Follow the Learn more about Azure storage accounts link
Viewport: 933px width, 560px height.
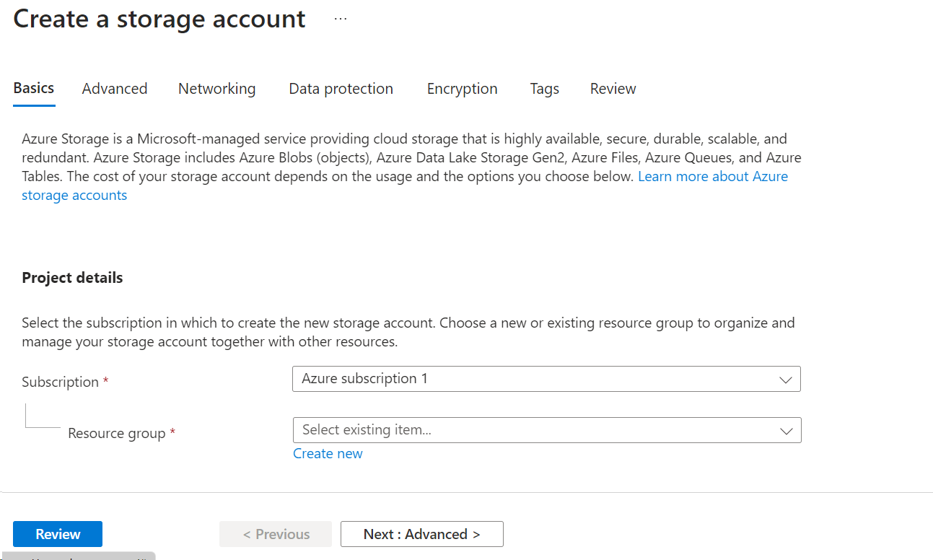[712, 177]
